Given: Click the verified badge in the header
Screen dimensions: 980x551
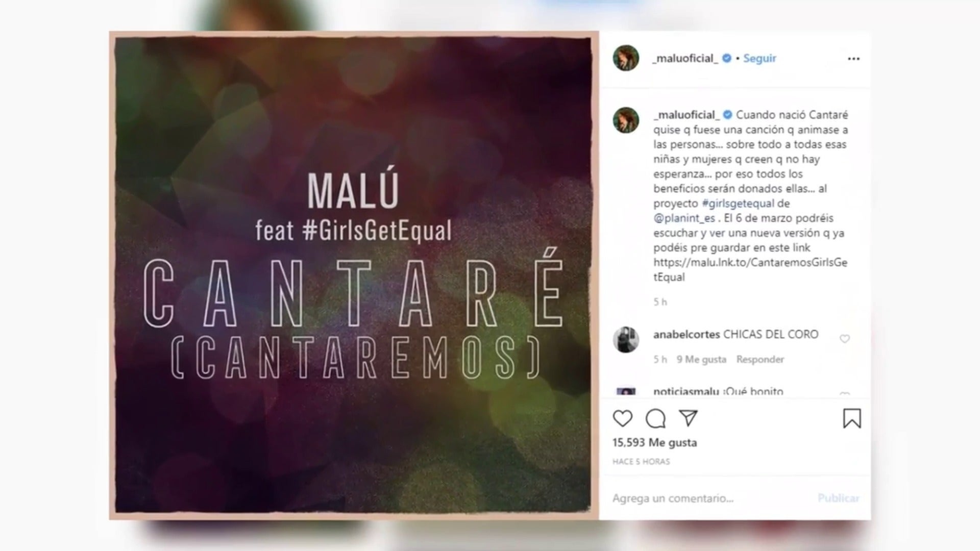Looking at the screenshot, I should tap(727, 58).
